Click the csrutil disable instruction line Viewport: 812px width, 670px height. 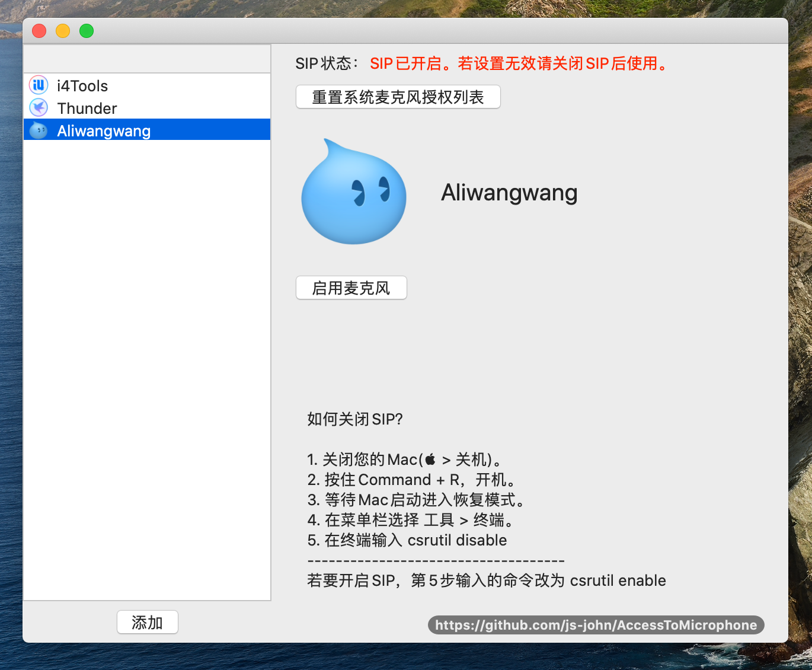407,540
